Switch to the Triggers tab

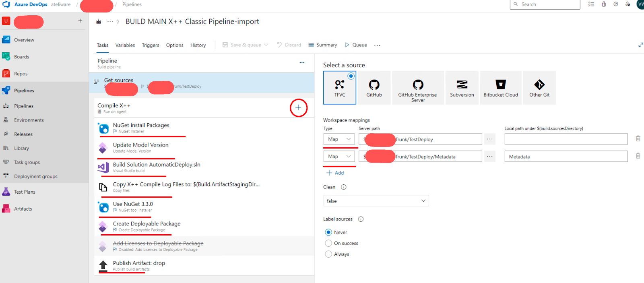(151, 45)
